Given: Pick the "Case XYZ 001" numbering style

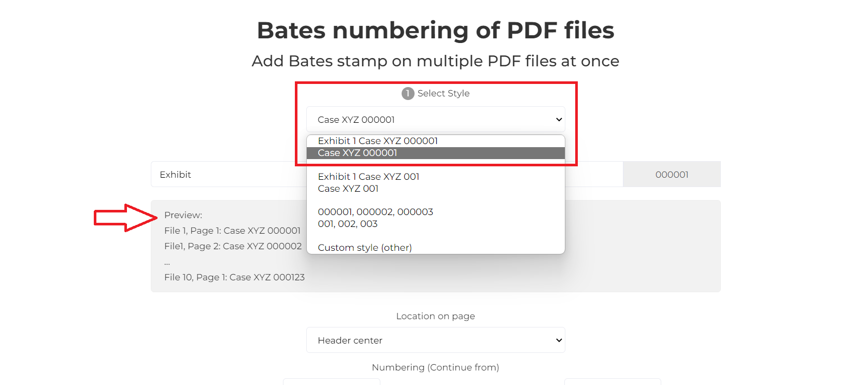Looking at the screenshot, I should (348, 189).
